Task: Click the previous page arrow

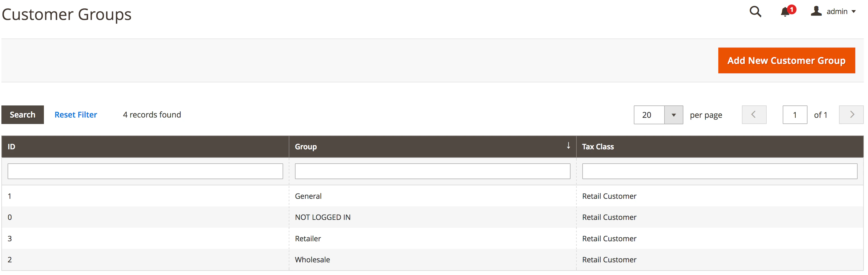Action: (x=754, y=114)
